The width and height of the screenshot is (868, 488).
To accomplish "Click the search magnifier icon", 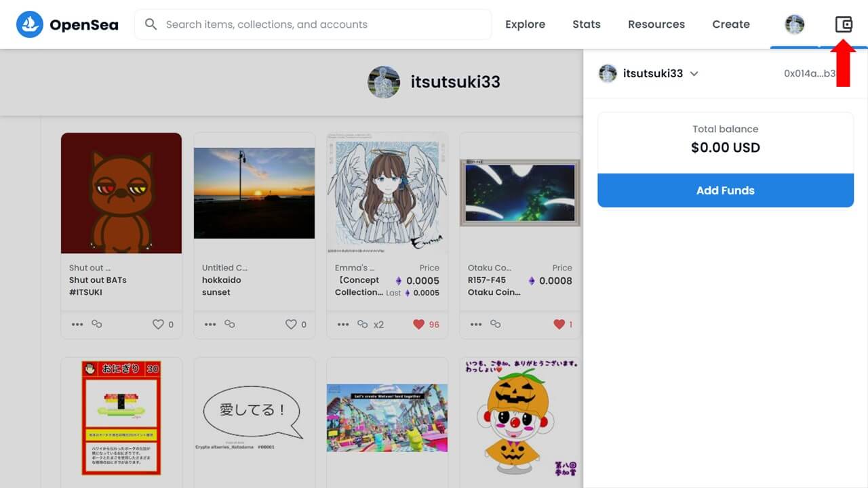I will [152, 24].
